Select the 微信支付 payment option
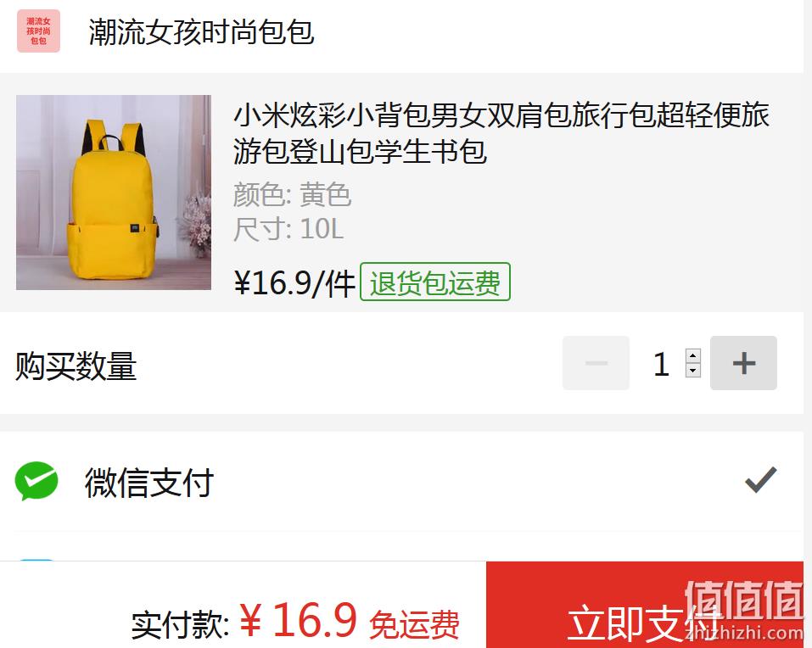 tap(402, 482)
